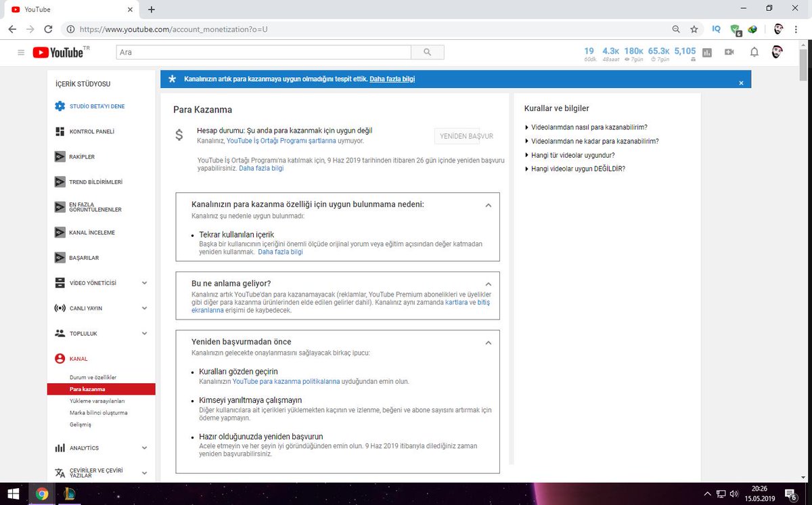Expand Çeviriler ve Çeviri Yazılar chevron

pos(144,473)
